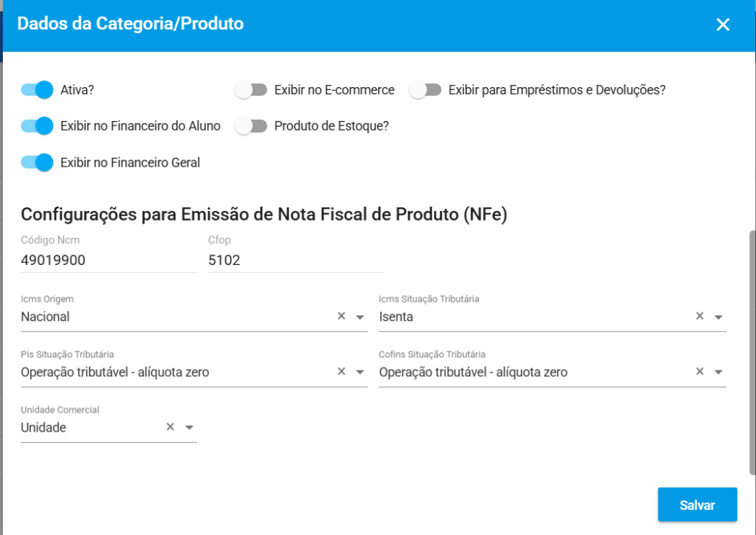
Task: Disable Exibir no Financeiro Geral switch
Action: tap(38, 162)
